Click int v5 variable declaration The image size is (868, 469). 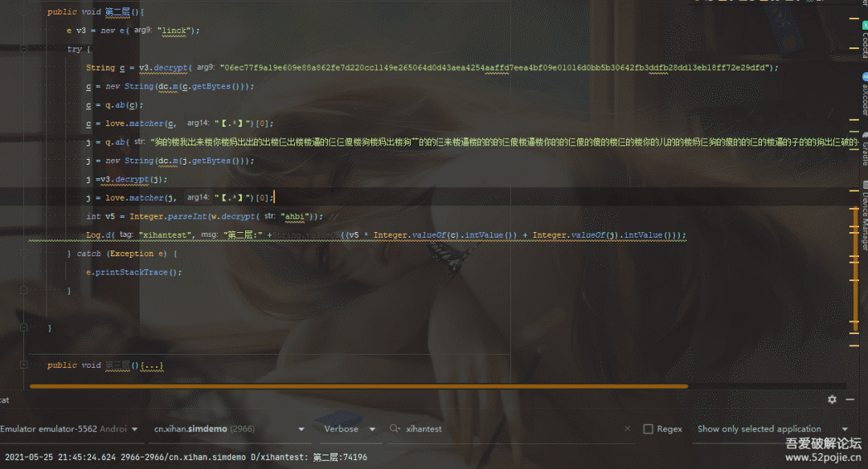click(100, 216)
